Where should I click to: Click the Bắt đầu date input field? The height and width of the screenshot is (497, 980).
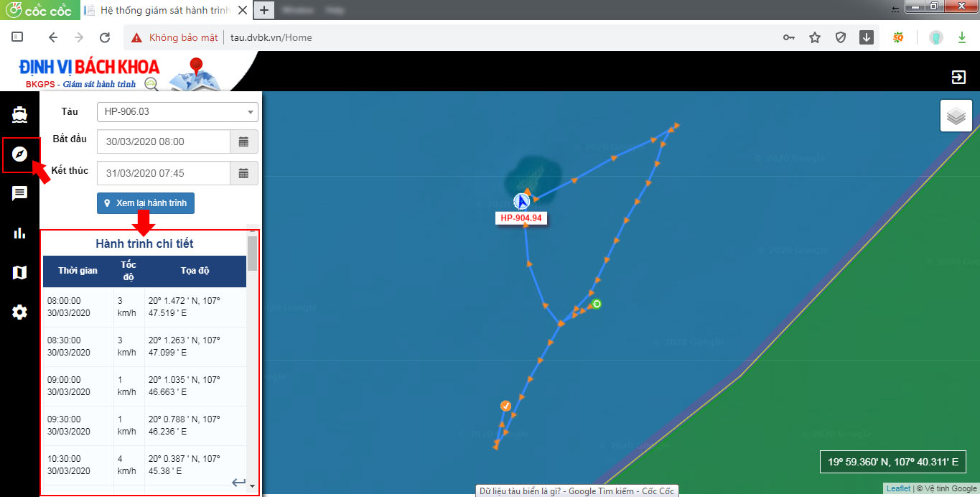point(163,141)
